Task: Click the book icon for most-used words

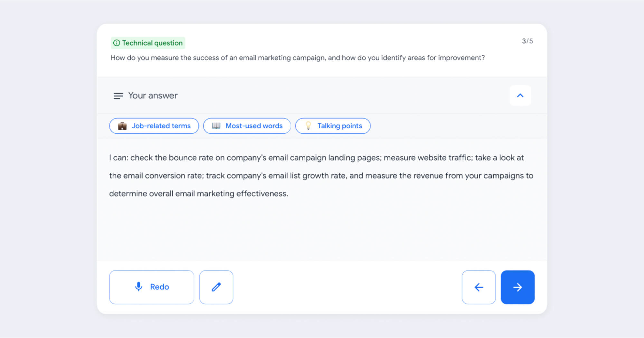Action: tap(216, 126)
